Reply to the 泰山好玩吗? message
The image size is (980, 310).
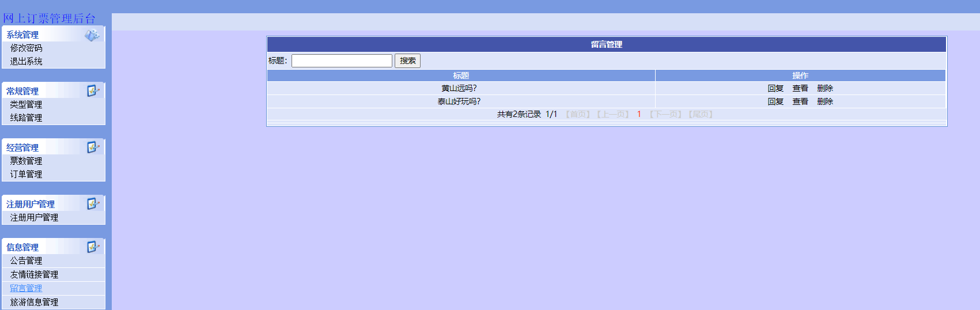[x=775, y=101]
